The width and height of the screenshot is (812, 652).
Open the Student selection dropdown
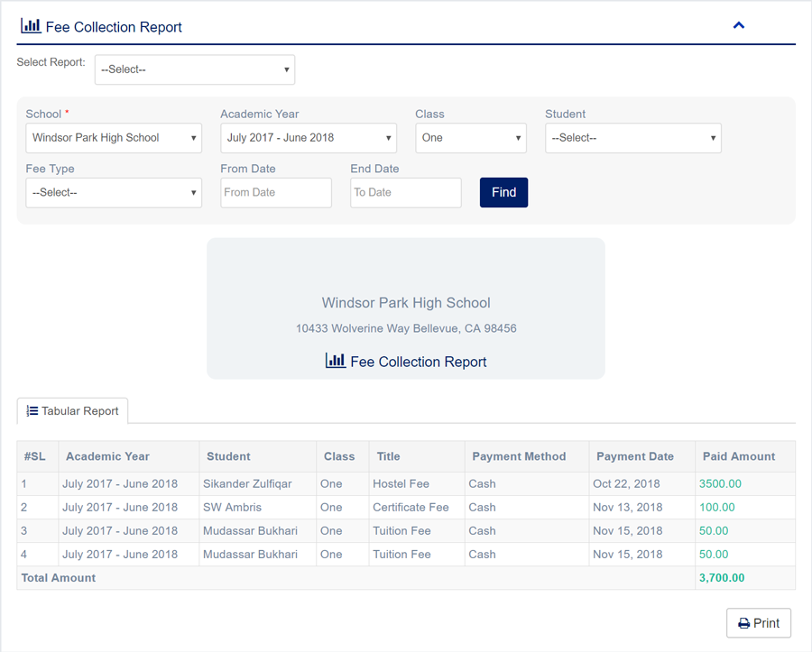tap(632, 138)
